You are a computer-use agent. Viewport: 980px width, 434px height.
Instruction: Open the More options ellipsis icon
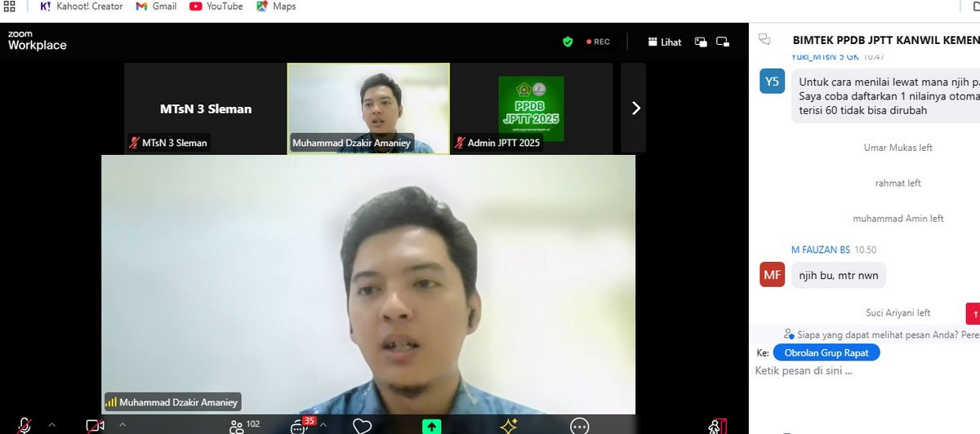(579, 426)
